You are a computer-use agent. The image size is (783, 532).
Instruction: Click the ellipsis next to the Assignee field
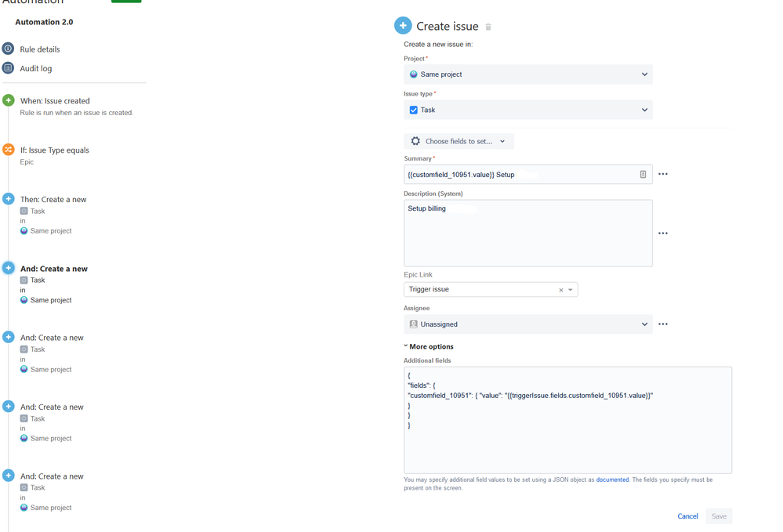[x=663, y=324]
